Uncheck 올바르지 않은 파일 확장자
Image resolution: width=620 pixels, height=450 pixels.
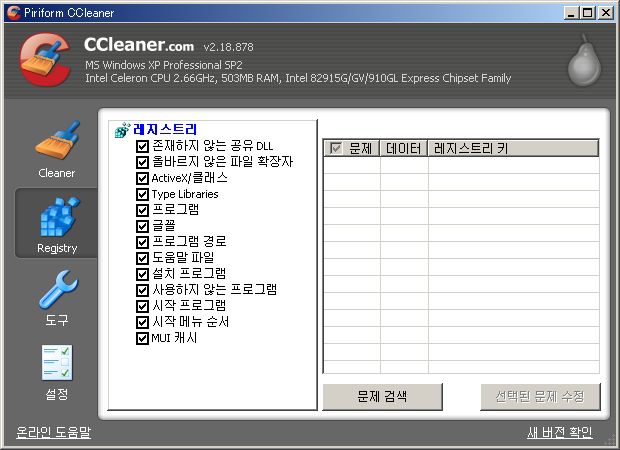click(x=142, y=162)
